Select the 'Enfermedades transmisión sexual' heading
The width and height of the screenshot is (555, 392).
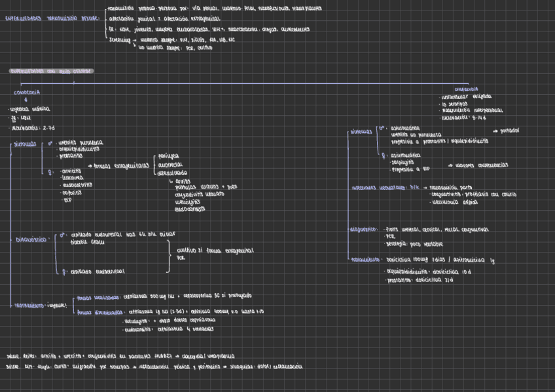(x=51, y=19)
